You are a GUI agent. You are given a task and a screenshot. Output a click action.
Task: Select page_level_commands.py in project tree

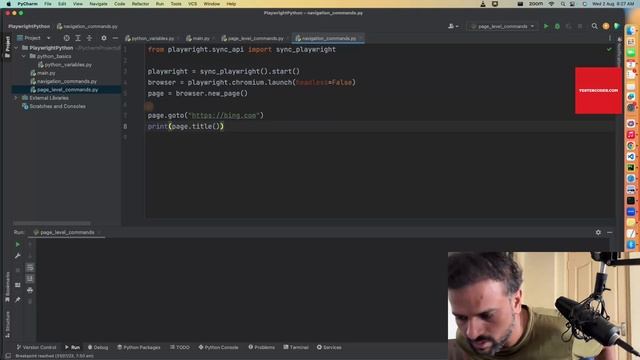[64, 90]
